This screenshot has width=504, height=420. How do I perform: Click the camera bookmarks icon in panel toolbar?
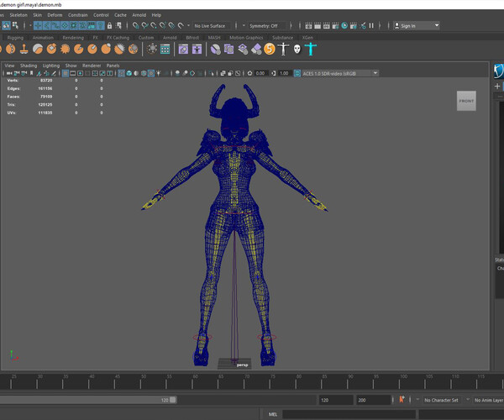(x=32, y=73)
